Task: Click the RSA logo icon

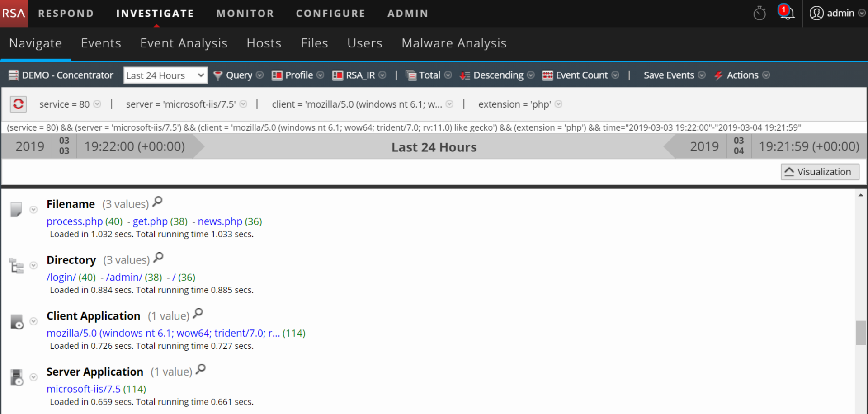Action: tap(14, 13)
